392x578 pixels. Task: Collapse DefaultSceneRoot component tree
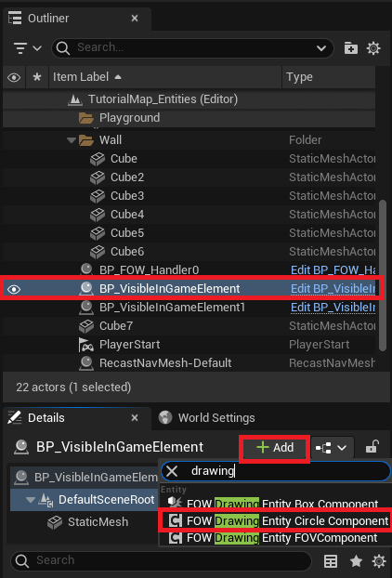coord(31,500)
